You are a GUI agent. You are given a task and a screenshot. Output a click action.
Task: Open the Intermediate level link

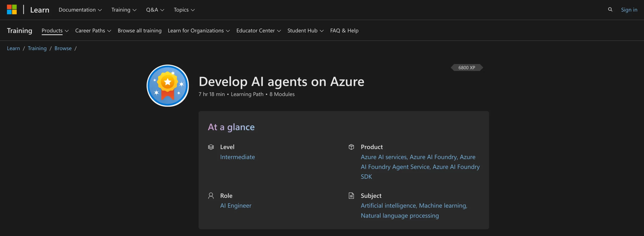[237, 157]
